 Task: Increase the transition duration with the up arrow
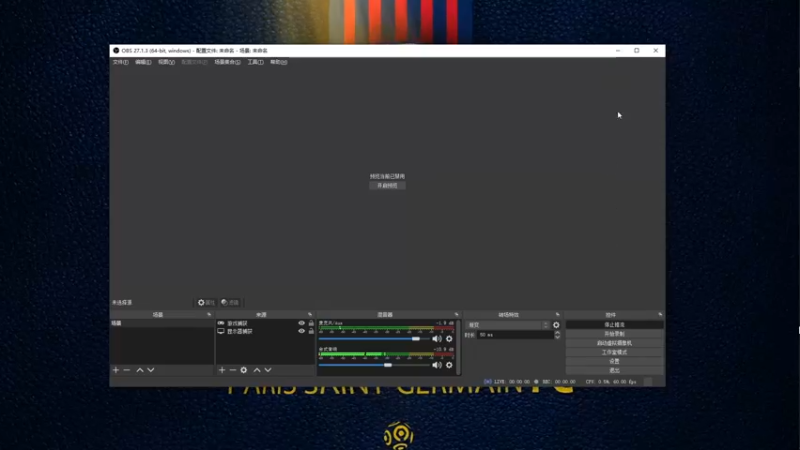click(557, 333)
